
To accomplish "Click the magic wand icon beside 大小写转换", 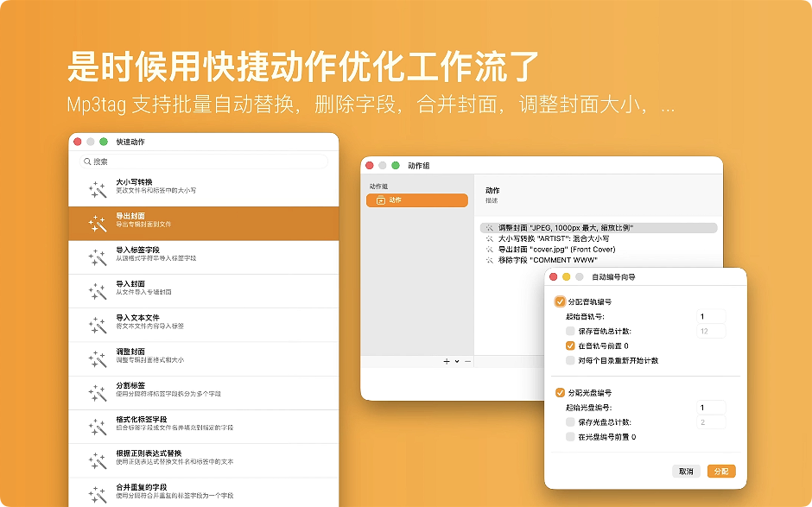I will click(x=98, y=189).
